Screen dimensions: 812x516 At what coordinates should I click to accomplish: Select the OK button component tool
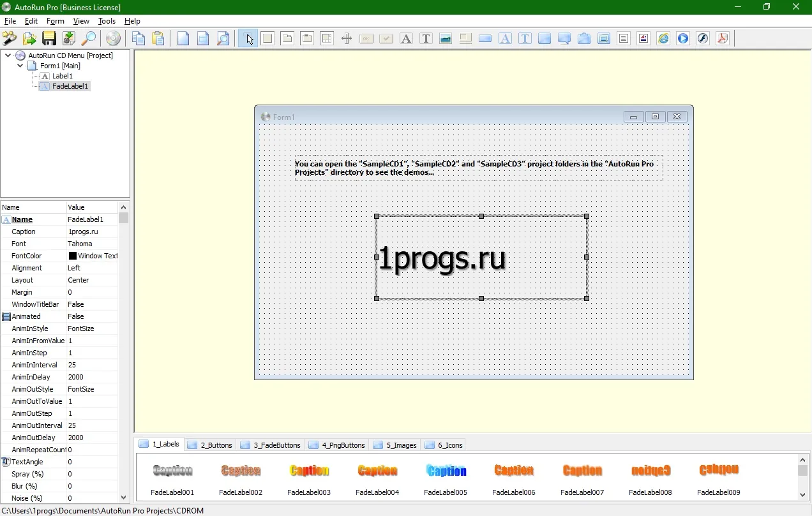[366, 38]
